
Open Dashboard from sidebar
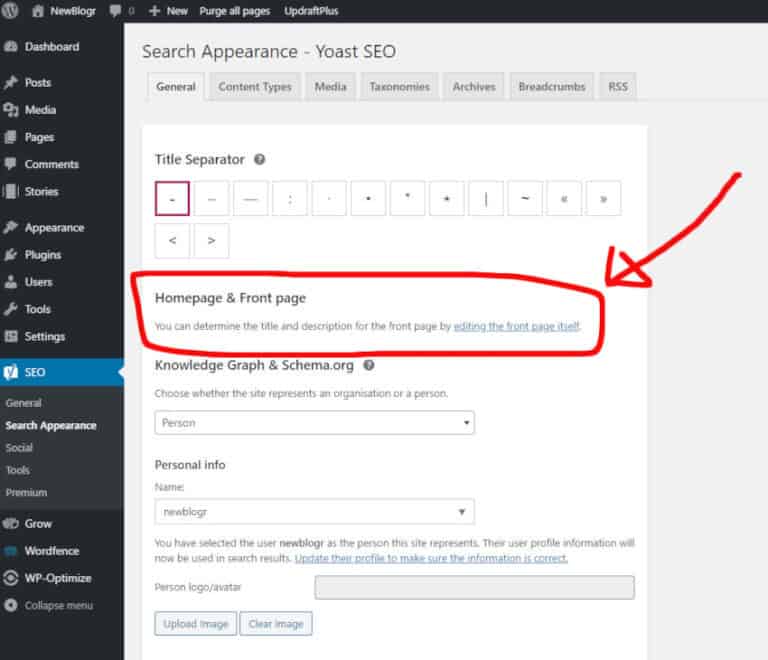tap(51, 47)
